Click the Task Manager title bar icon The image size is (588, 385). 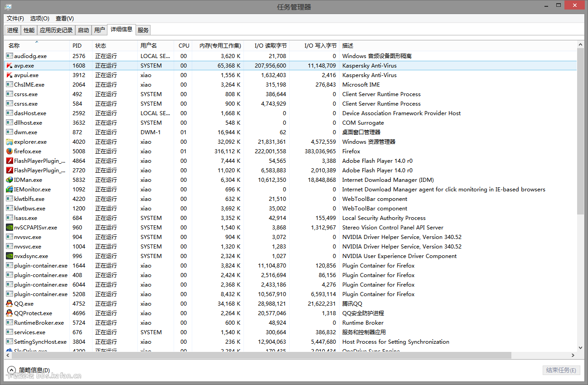[8, 7]
